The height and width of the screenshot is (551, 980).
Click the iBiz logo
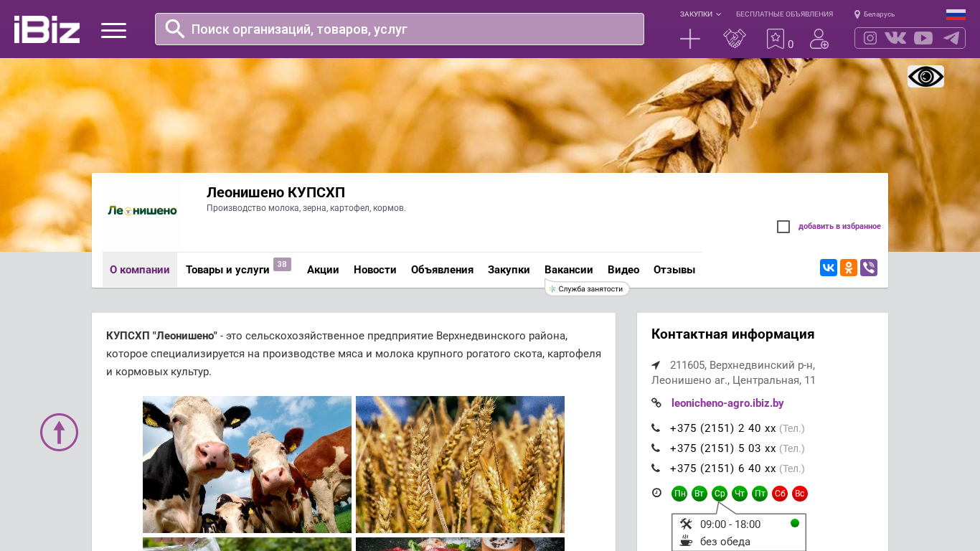(47, 29)
